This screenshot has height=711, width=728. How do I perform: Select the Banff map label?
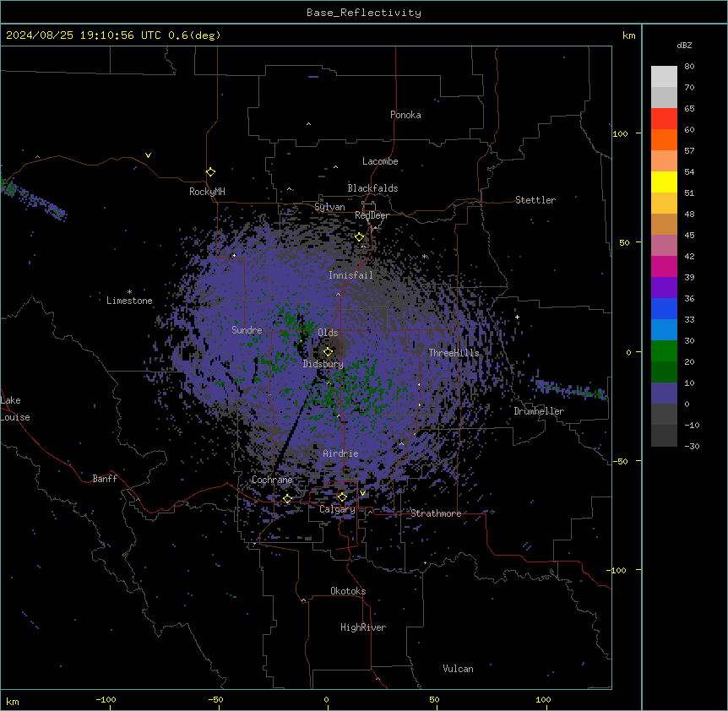(105, 479)
